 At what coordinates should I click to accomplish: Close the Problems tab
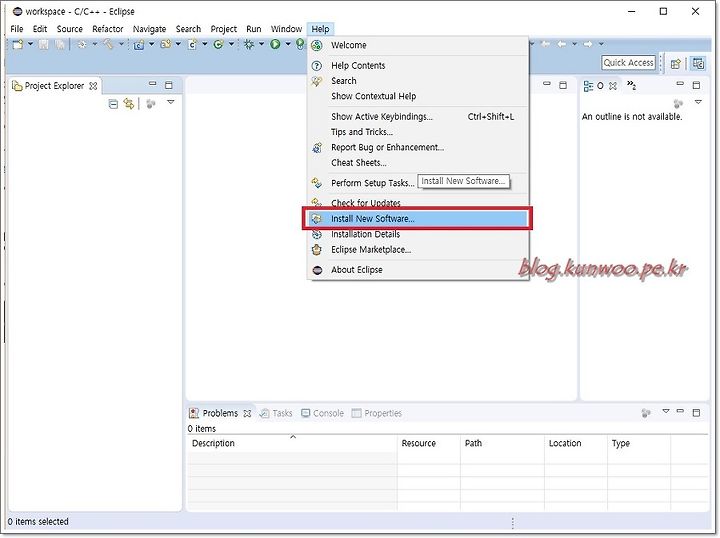(x=248, y=413)
